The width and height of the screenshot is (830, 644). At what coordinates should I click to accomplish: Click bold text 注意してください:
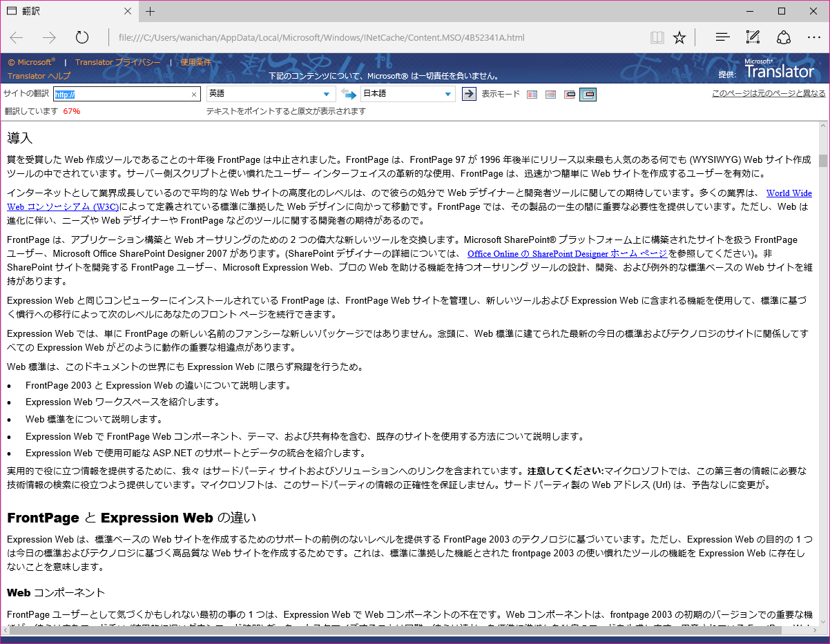tap(565, 471)
